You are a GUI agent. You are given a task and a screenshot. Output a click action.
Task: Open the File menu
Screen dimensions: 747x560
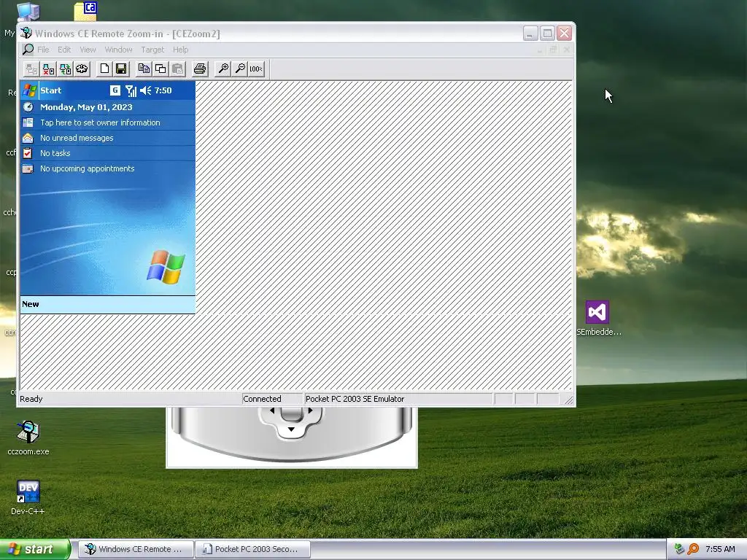[x=43, y=50]
